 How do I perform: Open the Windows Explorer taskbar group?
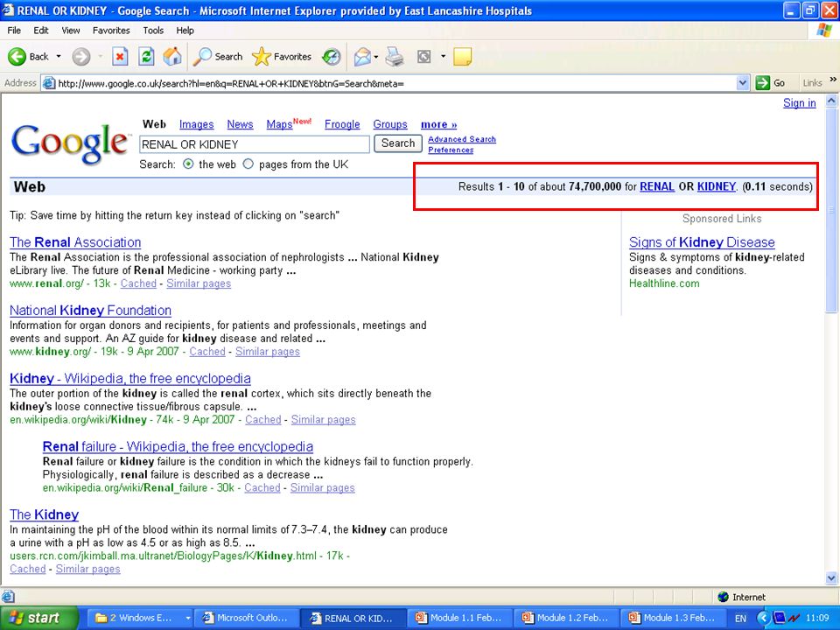138,618
